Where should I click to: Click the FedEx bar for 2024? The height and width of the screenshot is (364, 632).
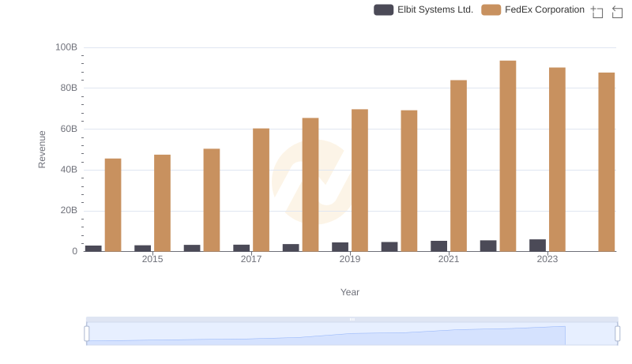(607, 163)
